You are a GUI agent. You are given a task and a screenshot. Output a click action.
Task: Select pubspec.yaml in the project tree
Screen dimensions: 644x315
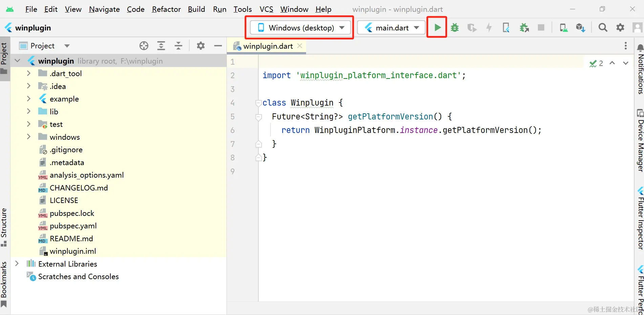click(73, 226)
